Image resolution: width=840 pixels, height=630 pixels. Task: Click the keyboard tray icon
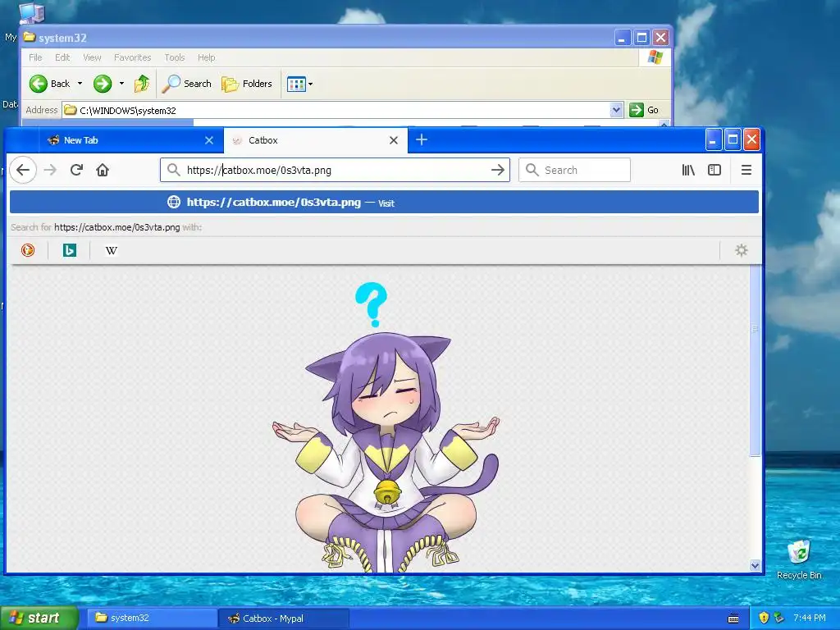click(x=733, y=619)
